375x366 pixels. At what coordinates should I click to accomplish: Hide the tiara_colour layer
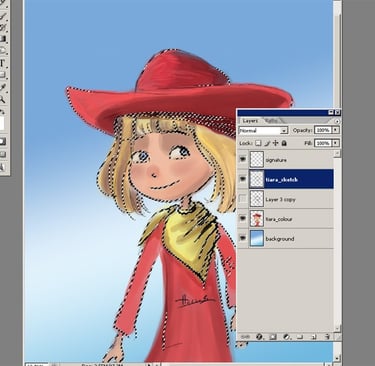click(x=243, y=219)
